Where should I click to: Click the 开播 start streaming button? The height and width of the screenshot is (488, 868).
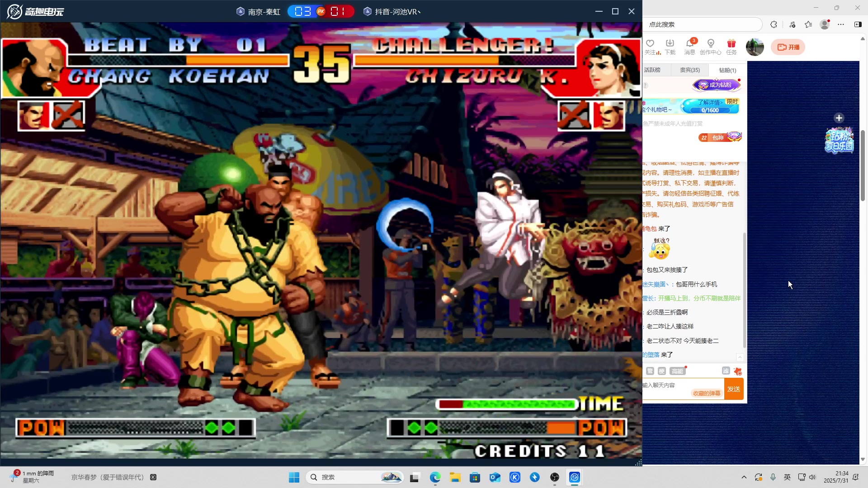click(x=788, y=47)
